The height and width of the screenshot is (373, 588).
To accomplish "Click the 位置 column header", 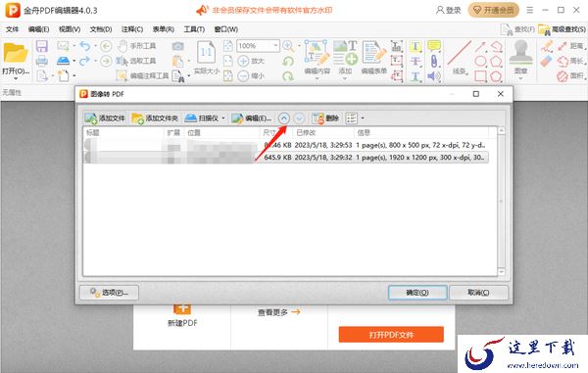I will [x=222, y=132].
